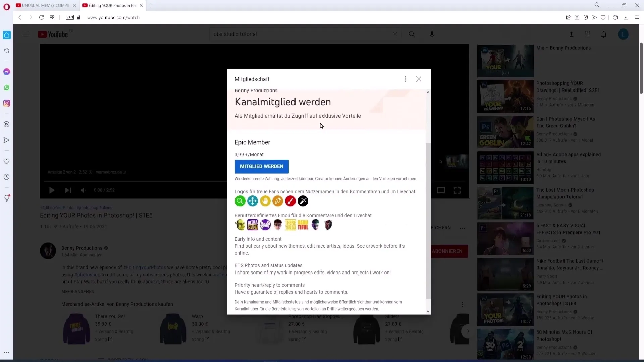Toggle play/pause on the video player
Image resolution: width=644 pixels, height=362 pixels.
(x=52, y=190)
